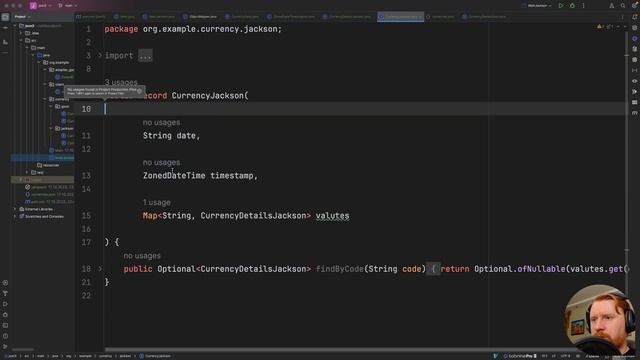The image size is (640, 360).
Task: Click the 'no usages' hint above ZonedDateTime timestamp
Action: click(161, 162)
